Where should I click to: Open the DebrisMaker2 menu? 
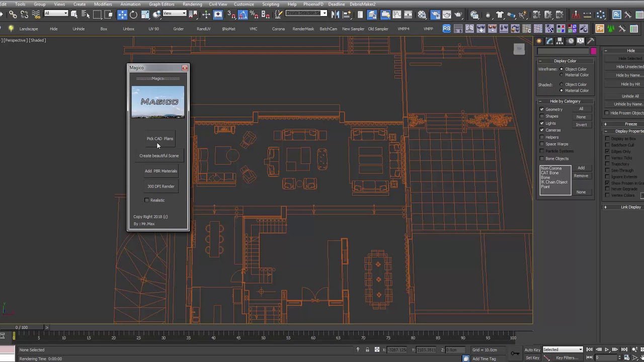(x=362, y=4)
